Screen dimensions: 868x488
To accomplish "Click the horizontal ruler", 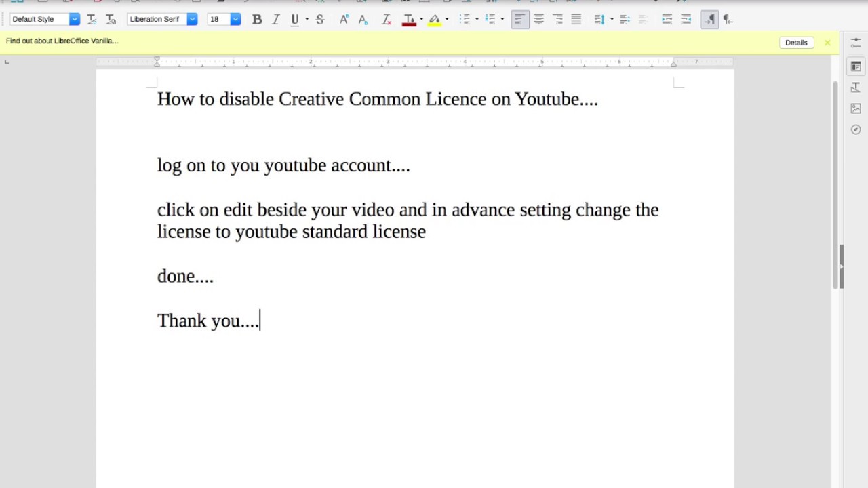I will pyautogui.click(x=415, y=62).
